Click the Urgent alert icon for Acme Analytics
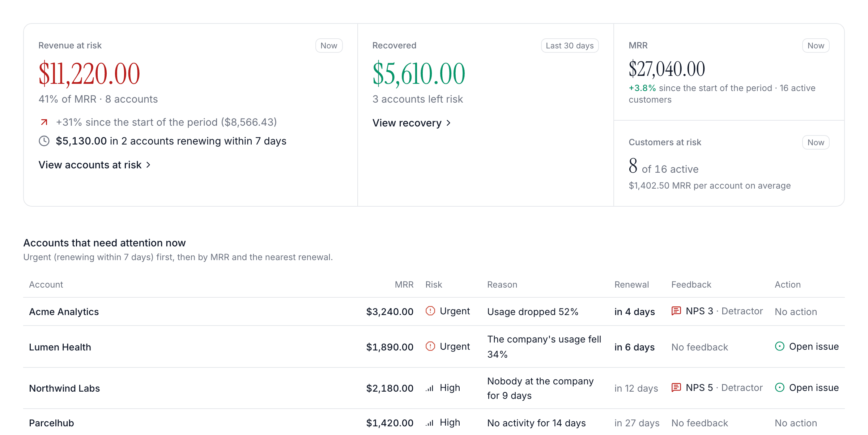 tap(430, 311)
